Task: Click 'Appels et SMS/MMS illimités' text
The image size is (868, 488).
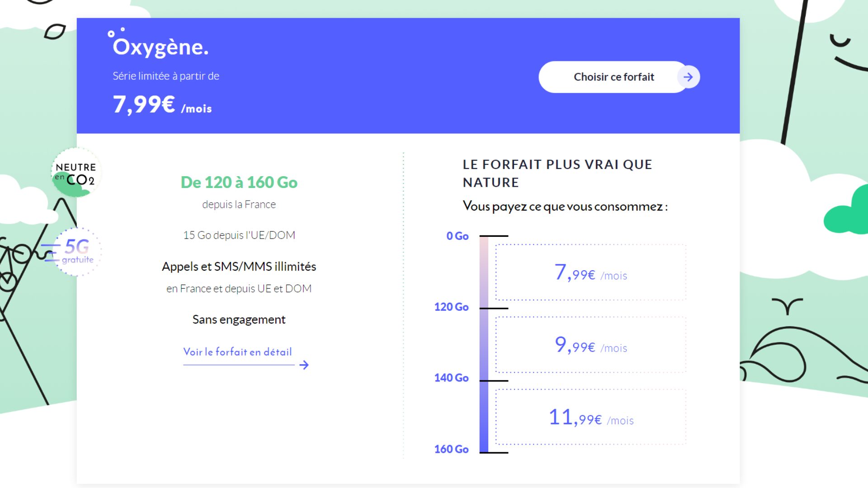Action: tap(239, 267)
